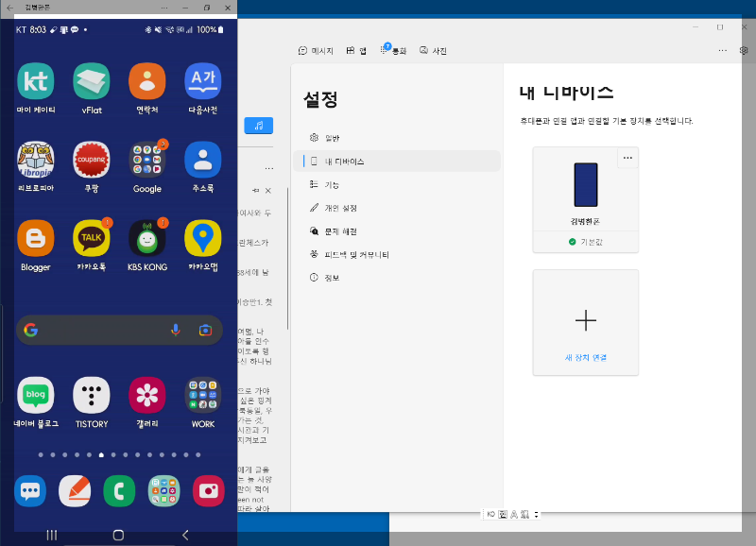Open the KakaoTalk 카카오톡 app
The width and height of the screenshot is (756, 546).
91,238
